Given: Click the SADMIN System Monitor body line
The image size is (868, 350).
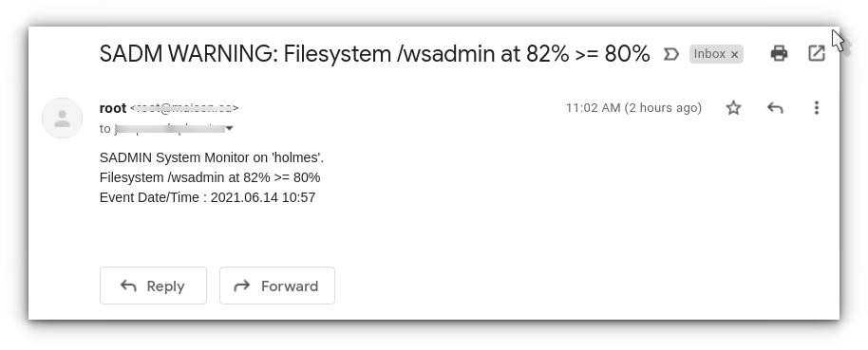Looking at the screenshot, I should point(212,157).
